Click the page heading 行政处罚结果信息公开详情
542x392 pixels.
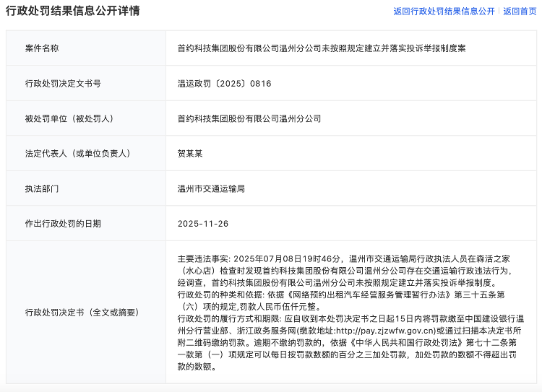73,11
